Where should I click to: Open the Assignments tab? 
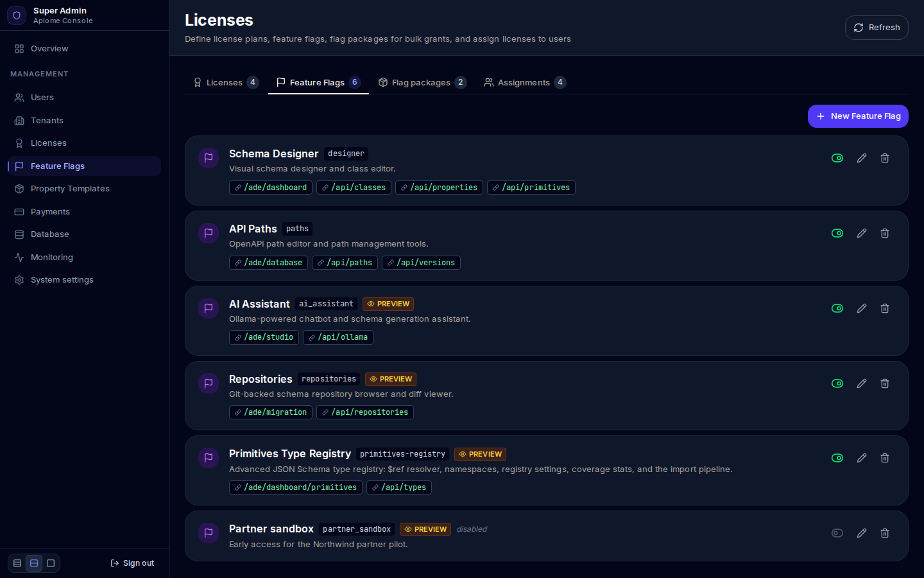point(525,82)
